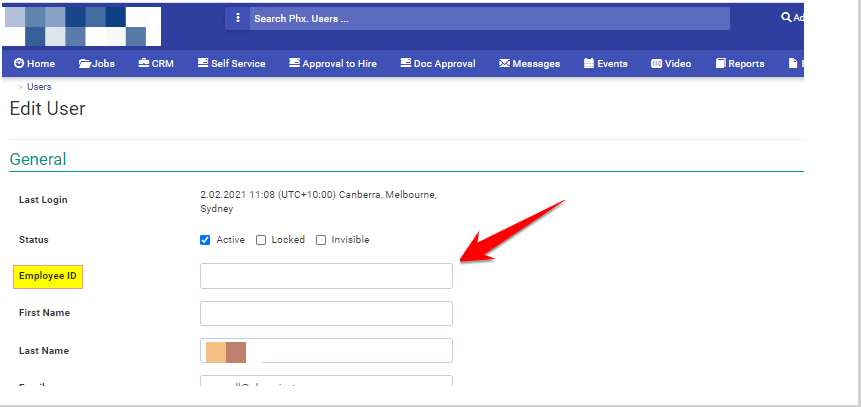Open the CRM menu
The height and width of the screenshot is (407, 861).
point(156,64)
